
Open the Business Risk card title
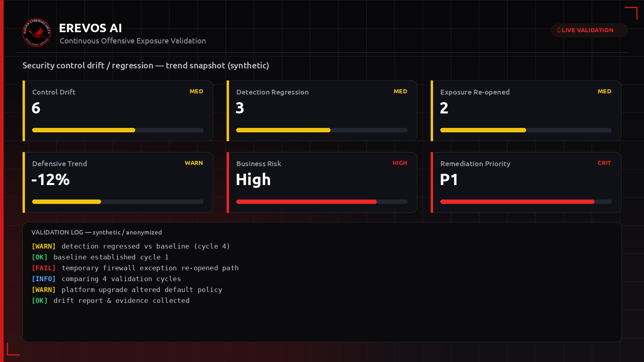click(259, 164)
